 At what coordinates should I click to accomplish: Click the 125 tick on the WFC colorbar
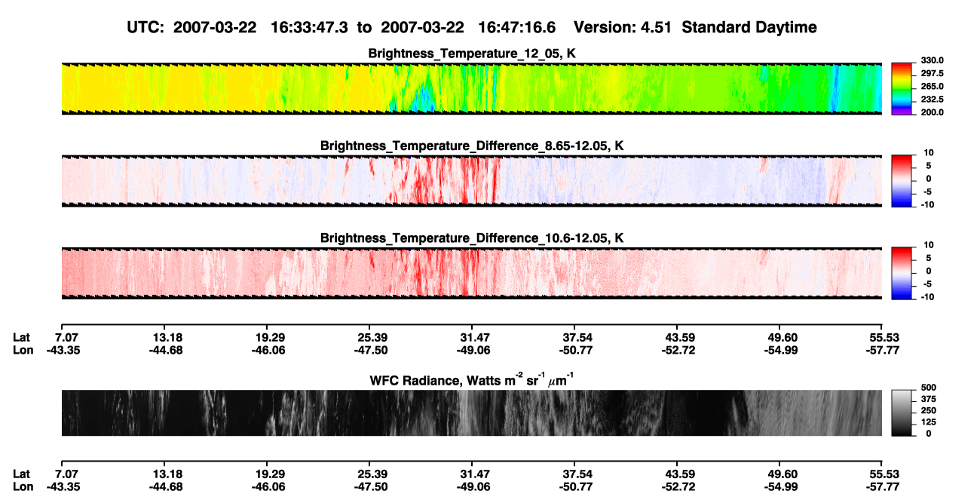(928, 422)
